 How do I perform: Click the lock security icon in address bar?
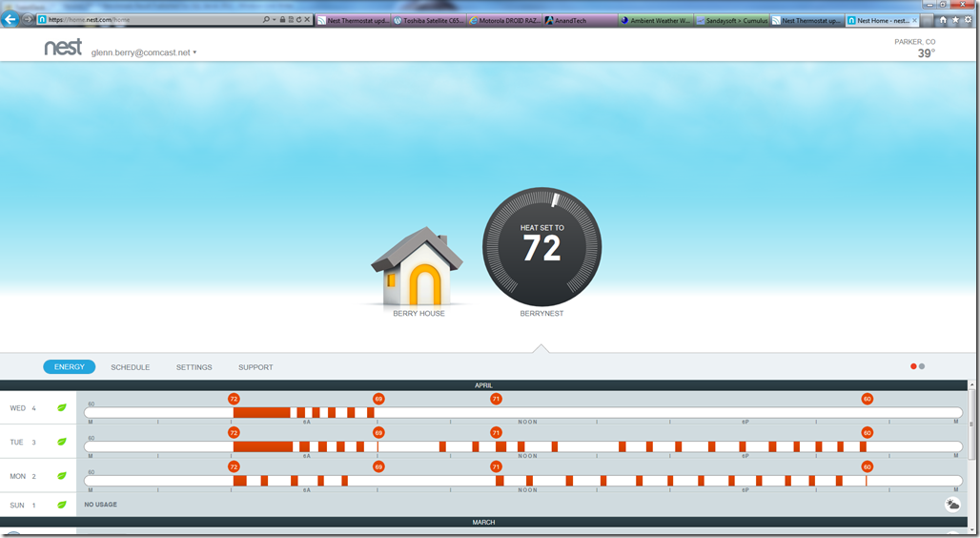(282, 20)
